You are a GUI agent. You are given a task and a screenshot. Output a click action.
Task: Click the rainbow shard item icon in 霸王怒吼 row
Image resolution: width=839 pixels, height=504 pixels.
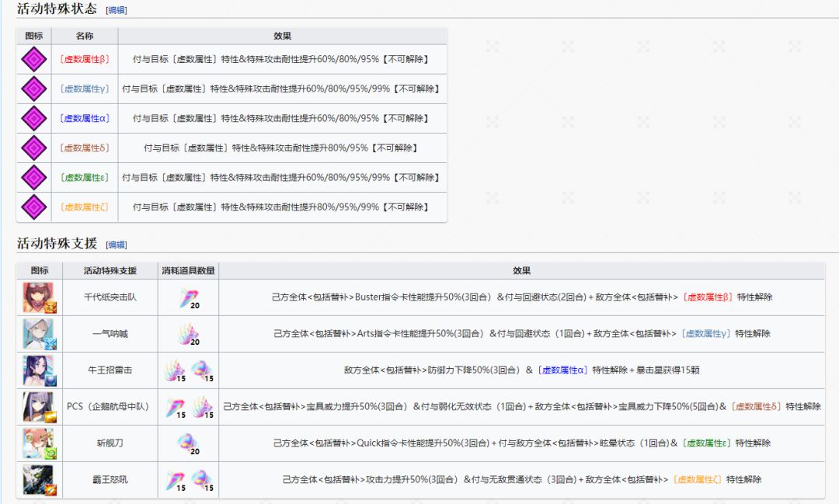pyautogui.click(x=175, y=481)
